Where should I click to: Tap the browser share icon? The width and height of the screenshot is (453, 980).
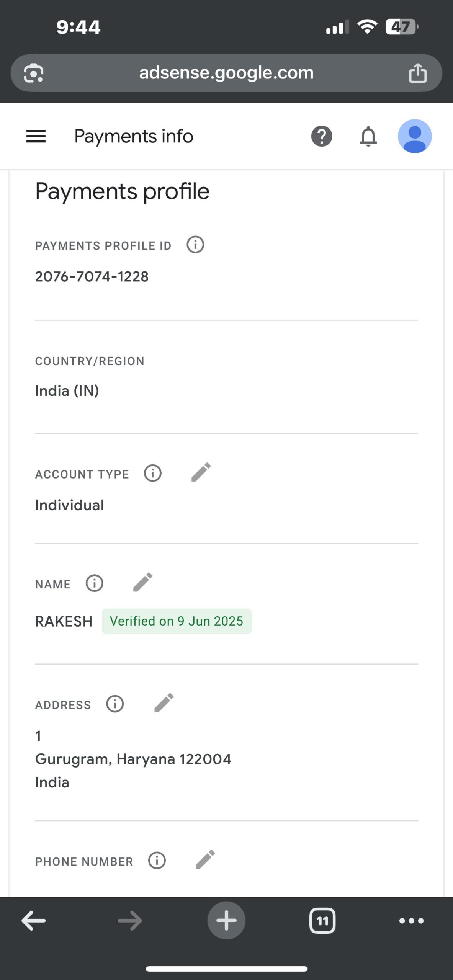tap(417, 73)
